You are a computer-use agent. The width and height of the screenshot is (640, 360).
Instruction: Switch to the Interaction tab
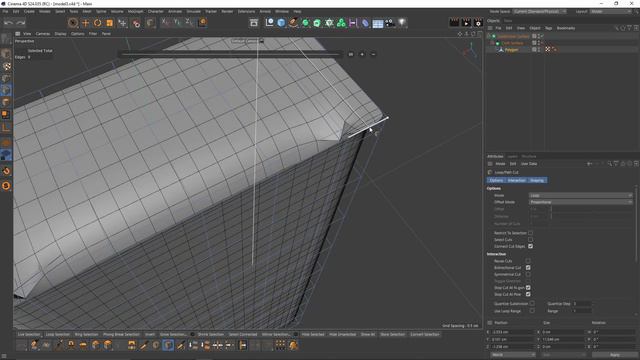pos(516,180)
